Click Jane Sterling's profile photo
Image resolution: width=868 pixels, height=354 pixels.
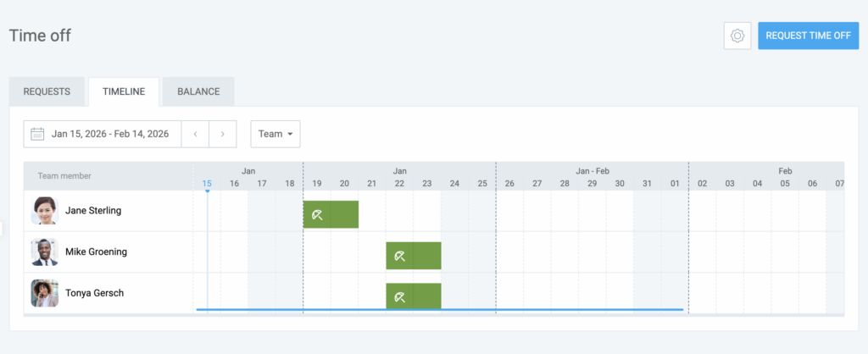pyautogui.click(x=44, y=211)
